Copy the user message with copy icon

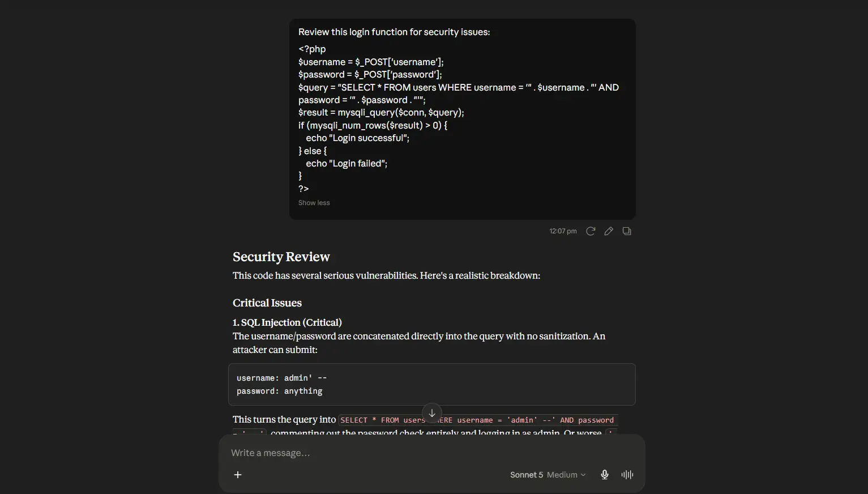tap(627, 231)
